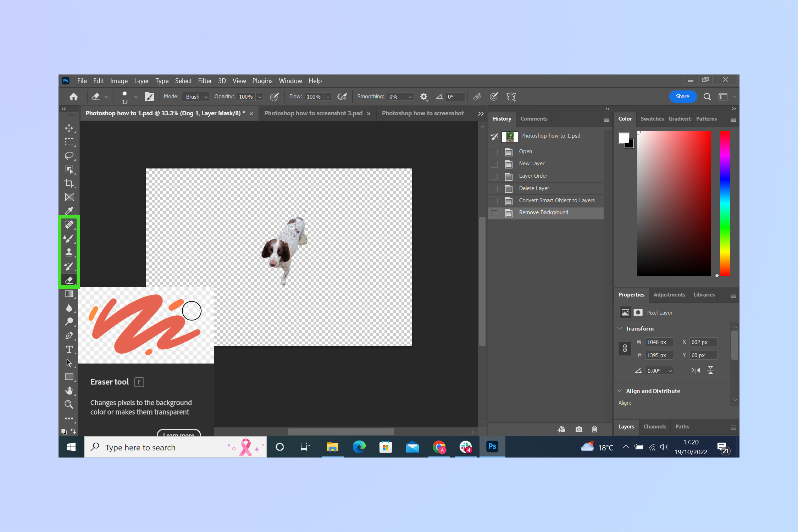Click the Opacity percentage input field
The image size is (798, 532).
click(x=245, y=96)
